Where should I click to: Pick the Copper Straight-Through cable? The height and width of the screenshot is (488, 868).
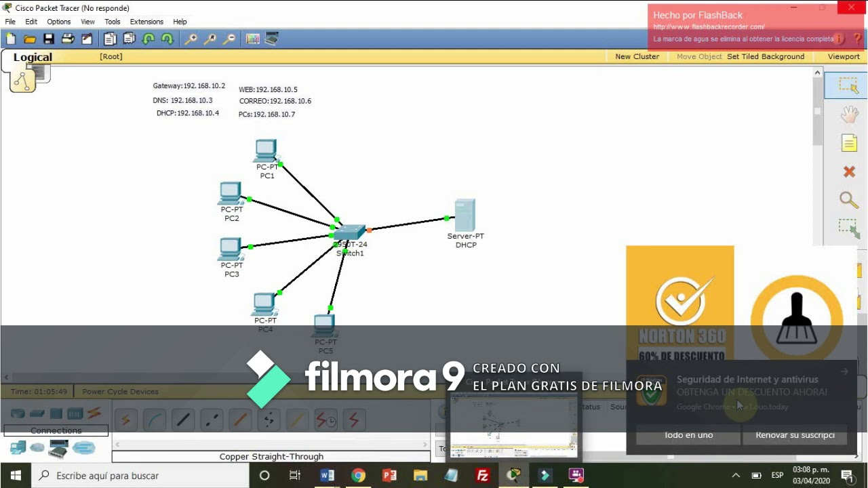tap(183, 420)
